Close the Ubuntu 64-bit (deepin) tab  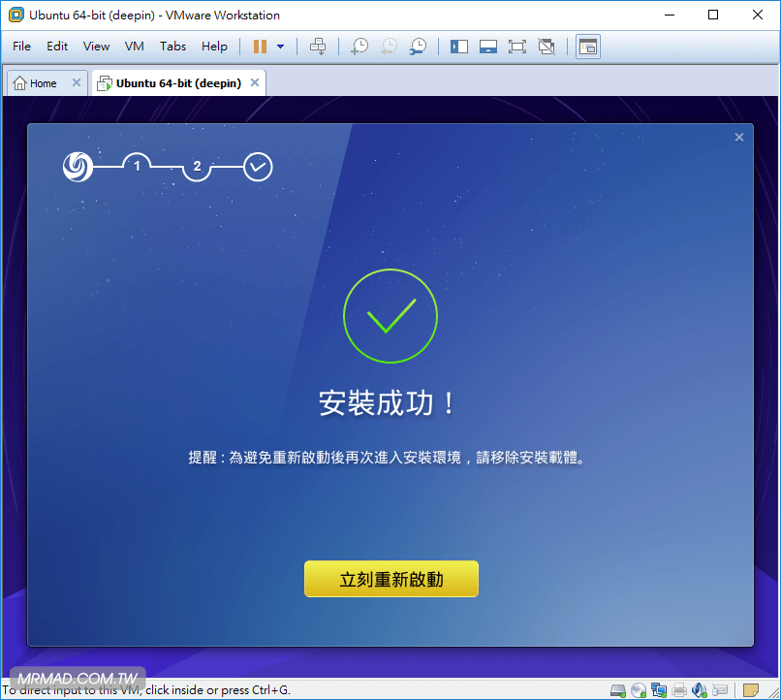pos(255,83)
